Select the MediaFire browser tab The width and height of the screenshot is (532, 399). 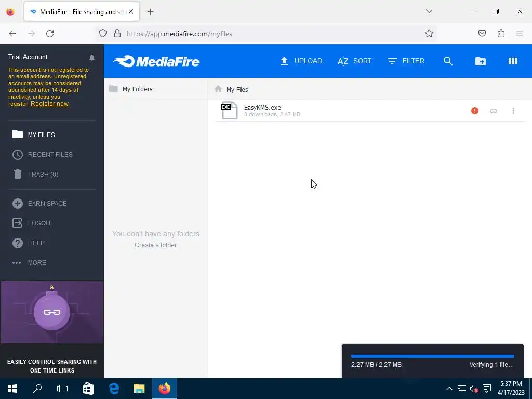(x=82, y=12)
